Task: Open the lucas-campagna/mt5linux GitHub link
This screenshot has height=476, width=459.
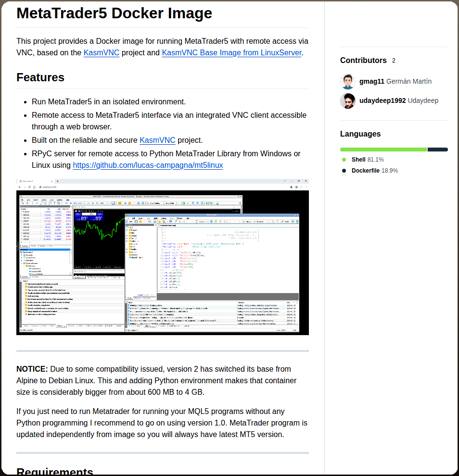Action: pyautogui.click(x=148, y=165)
